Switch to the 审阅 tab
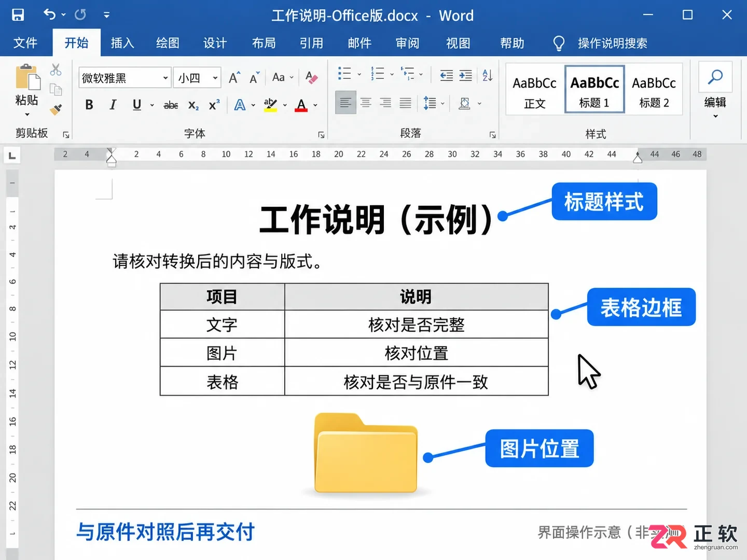The height and width of the screenshot is (560, 747). click(x=407, y=43)
